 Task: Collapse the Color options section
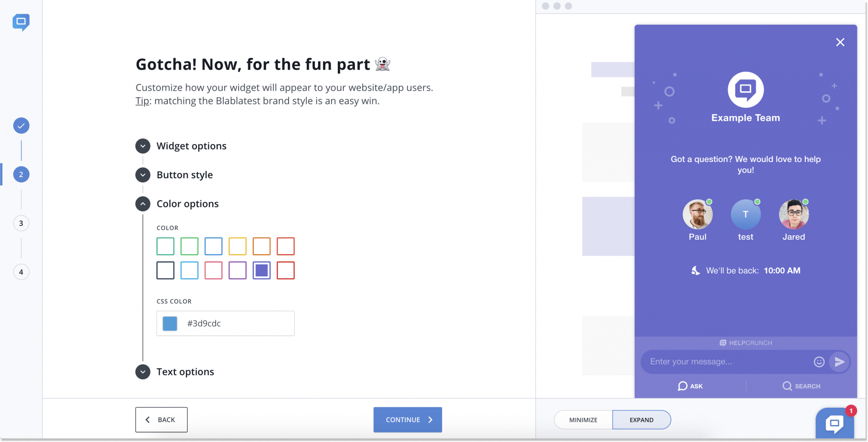[143, 204]
